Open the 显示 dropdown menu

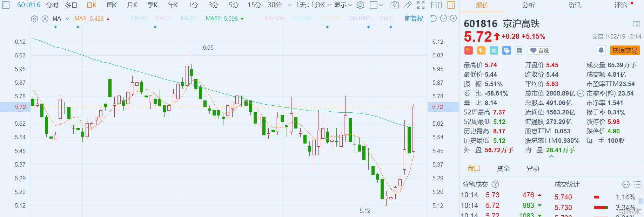343,5
